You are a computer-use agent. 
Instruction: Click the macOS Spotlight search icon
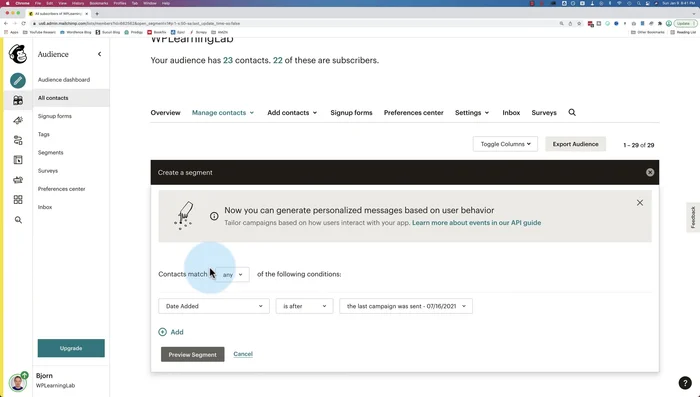(x=638, y=3)
